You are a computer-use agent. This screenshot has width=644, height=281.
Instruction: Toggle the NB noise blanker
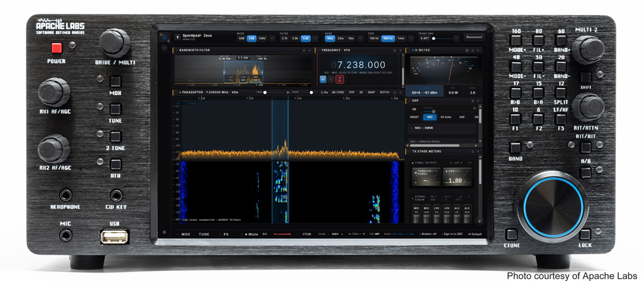(x=414, y=109)
